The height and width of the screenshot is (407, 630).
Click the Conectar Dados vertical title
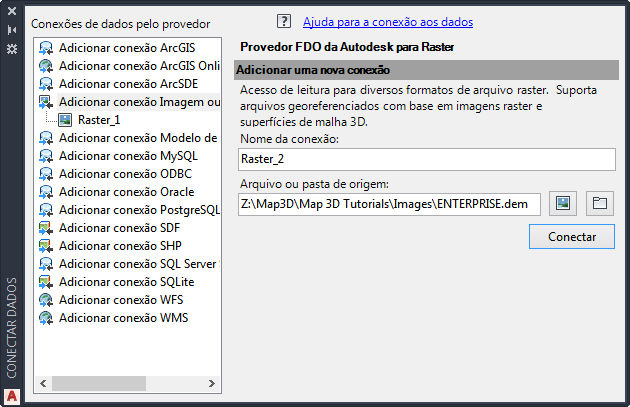[12, 328]
